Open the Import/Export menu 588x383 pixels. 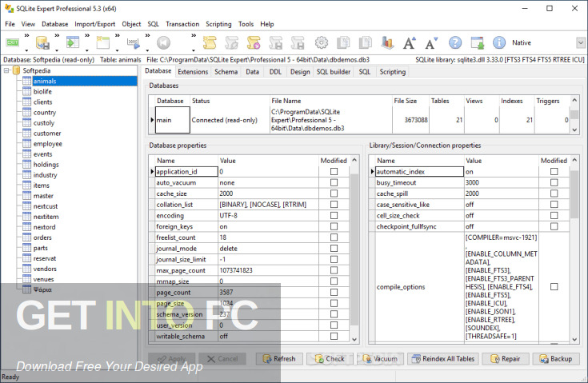95,24
